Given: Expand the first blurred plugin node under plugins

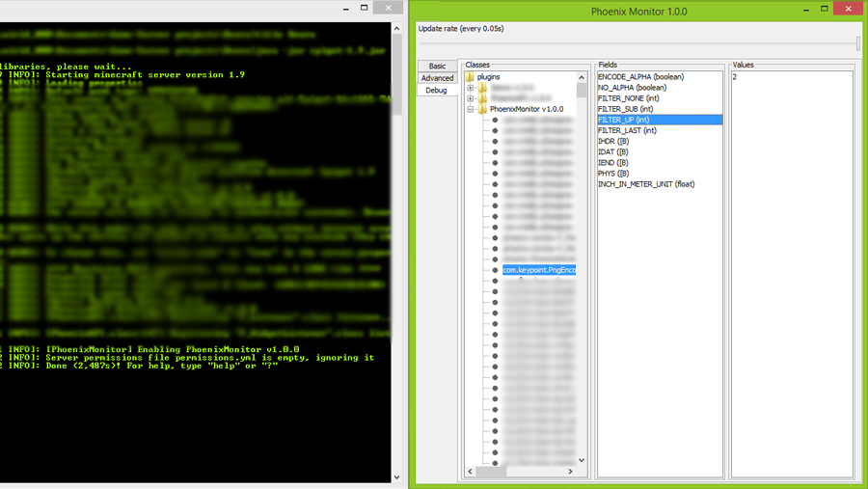Looking at the screenshot, I should point(470,88).
